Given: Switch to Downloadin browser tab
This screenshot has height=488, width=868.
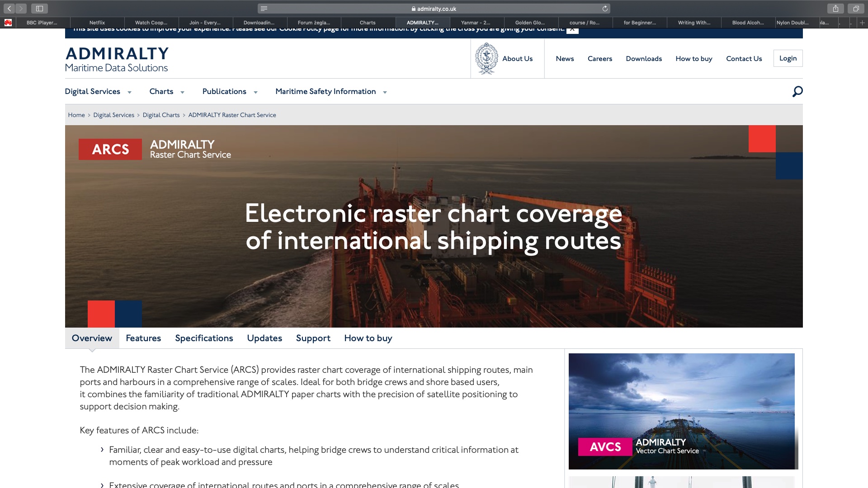Looking at the screenshot, I should pyautogui.click(x=260, y=23).
